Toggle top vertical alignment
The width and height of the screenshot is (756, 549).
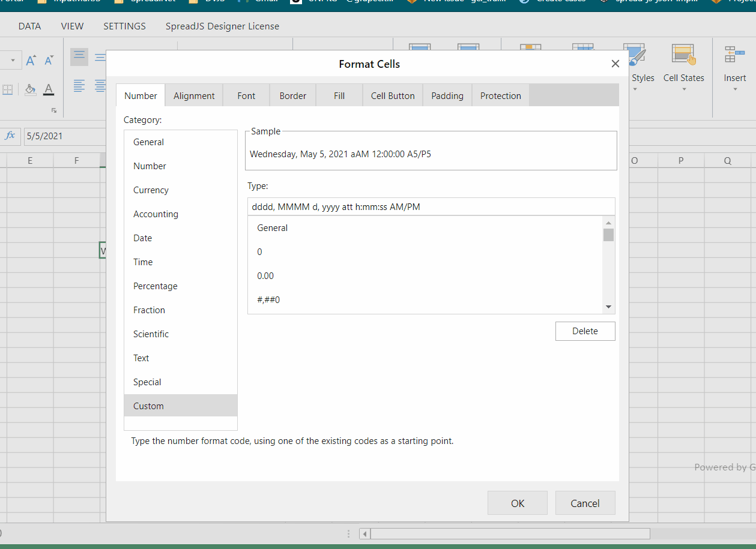tap(79, 55)
